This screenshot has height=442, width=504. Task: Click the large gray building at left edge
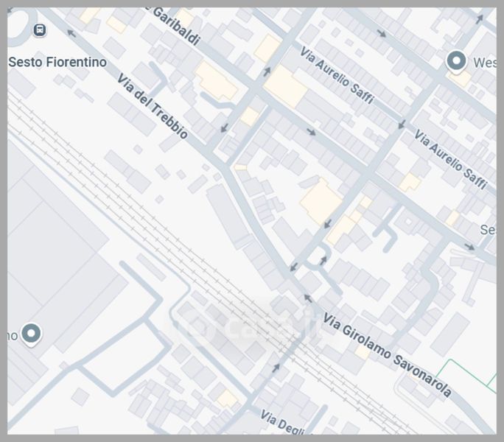point(52,243)
